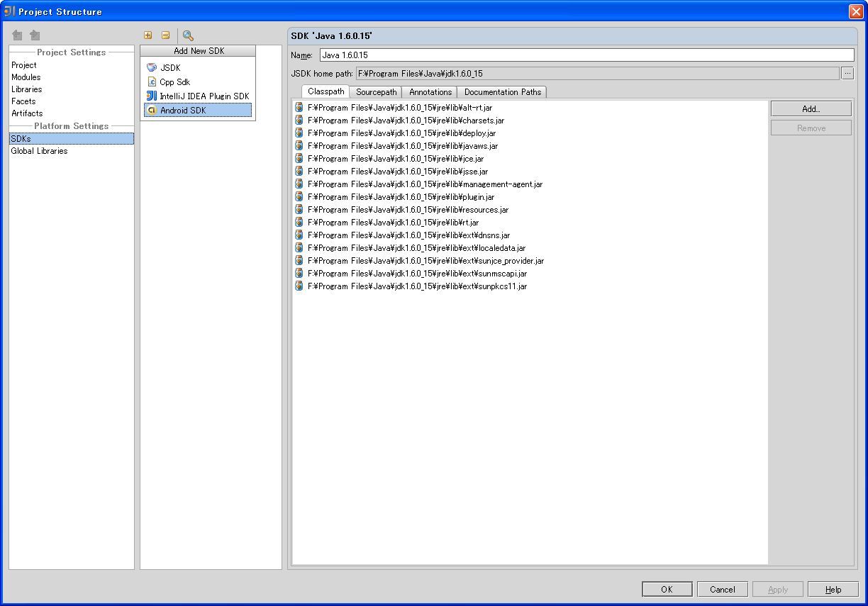Click jar icon beside jce.jar
The height and width of the screenshot is (606, 868).
(x=299, y=159)
